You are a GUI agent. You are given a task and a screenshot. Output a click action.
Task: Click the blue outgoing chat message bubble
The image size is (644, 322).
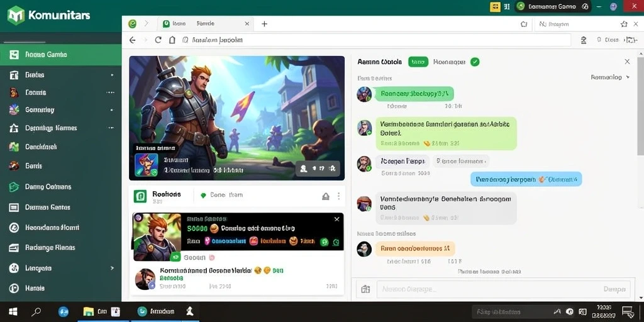[x=526, y=179]
